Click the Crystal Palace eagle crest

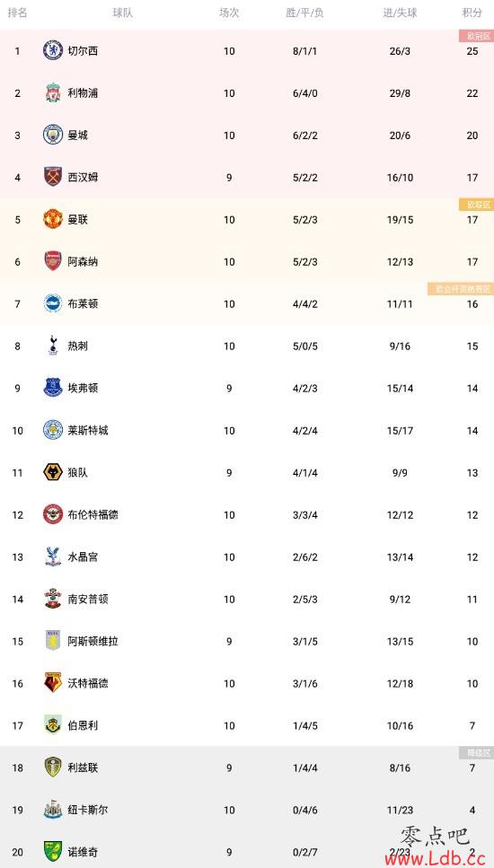coord(53,557)
